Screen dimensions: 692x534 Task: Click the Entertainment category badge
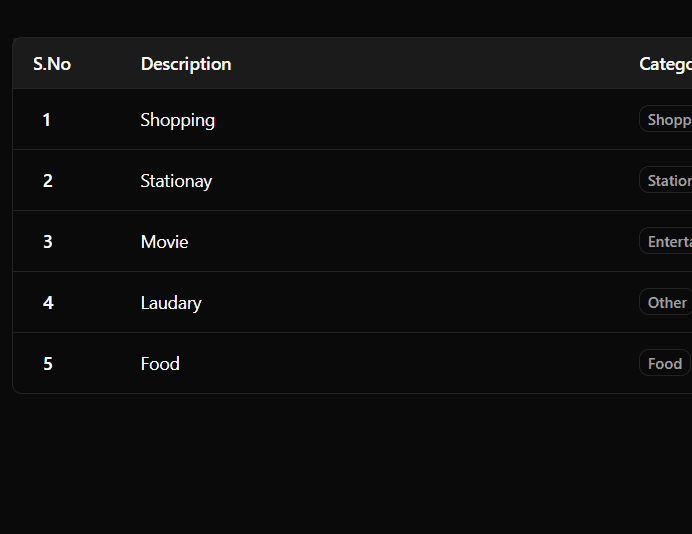click(x=666, y=241)
